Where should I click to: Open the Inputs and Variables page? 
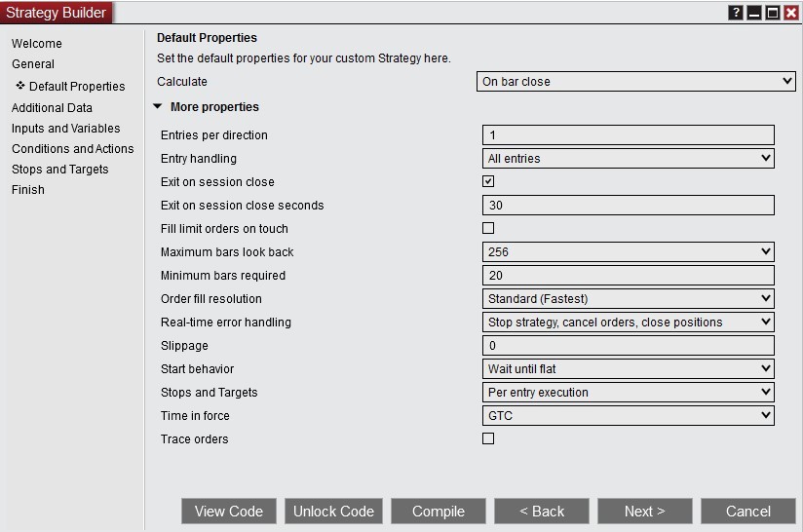point(66,129)
